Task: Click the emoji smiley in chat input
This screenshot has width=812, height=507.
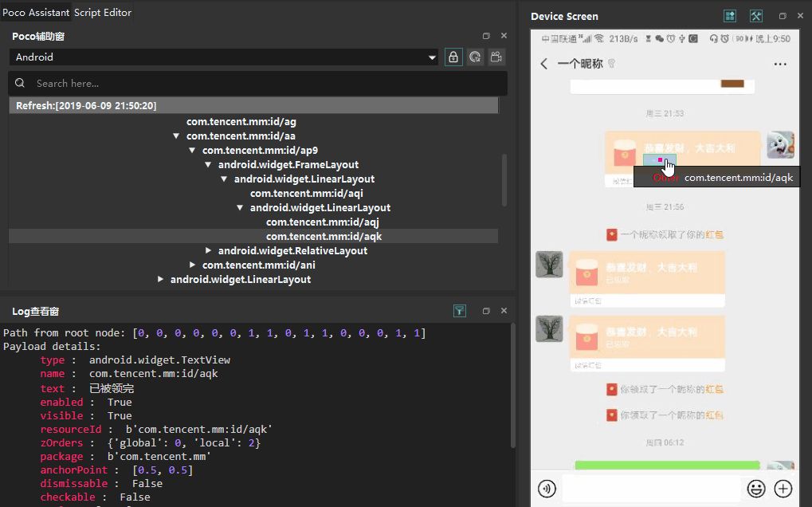Action: coord(756,489)
